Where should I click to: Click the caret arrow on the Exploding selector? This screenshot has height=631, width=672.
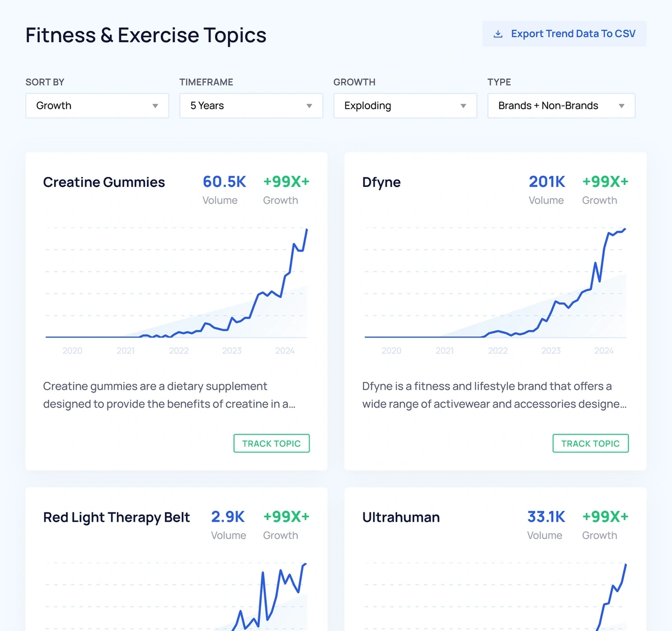463,106
